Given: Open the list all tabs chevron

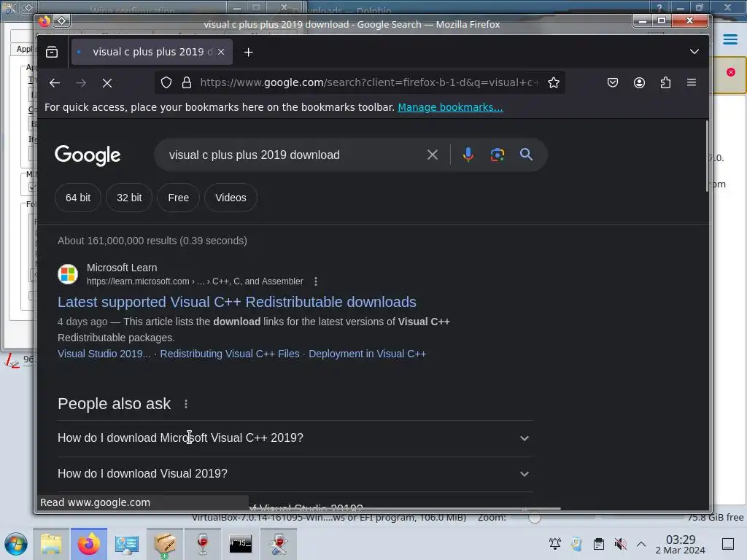Looking at the screenshot, I should 694,52.
